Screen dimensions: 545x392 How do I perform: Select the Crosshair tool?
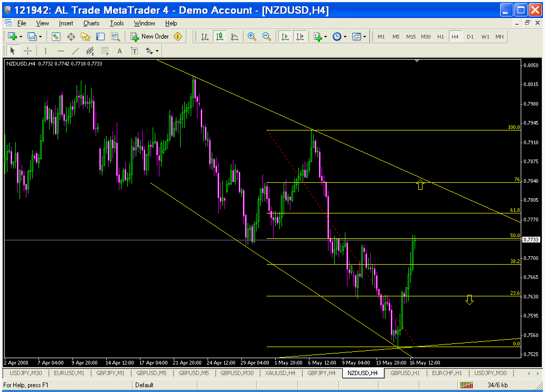28,51
